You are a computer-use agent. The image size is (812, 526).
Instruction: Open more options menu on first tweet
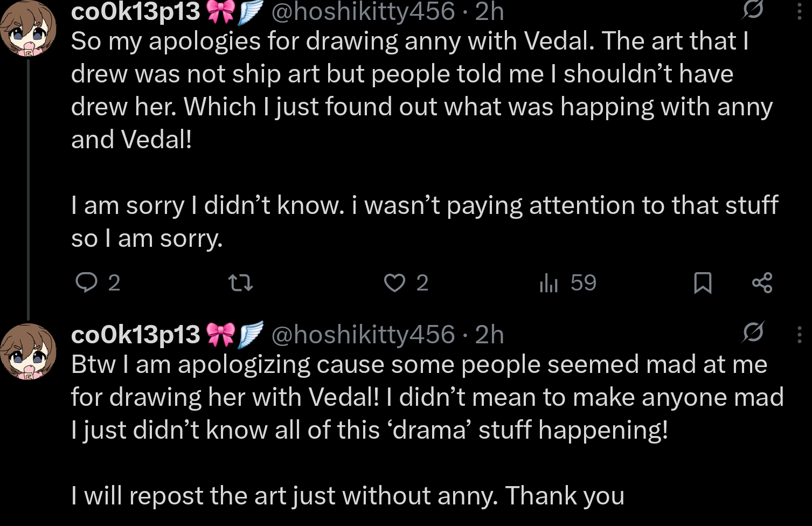pos(799,11)
